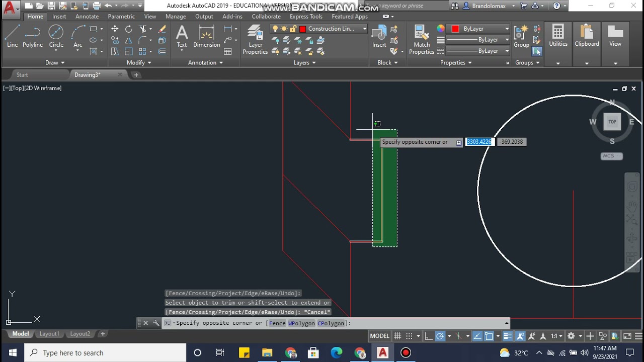Viewport: 644px width, 362px height.
Task: Open the Insert ribbon tab
Action: [x=59, y=17]
